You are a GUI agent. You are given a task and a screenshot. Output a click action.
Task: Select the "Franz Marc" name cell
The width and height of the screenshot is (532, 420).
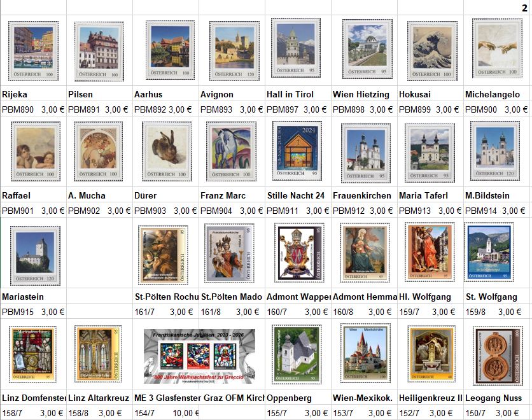click(x=232, y=195)
